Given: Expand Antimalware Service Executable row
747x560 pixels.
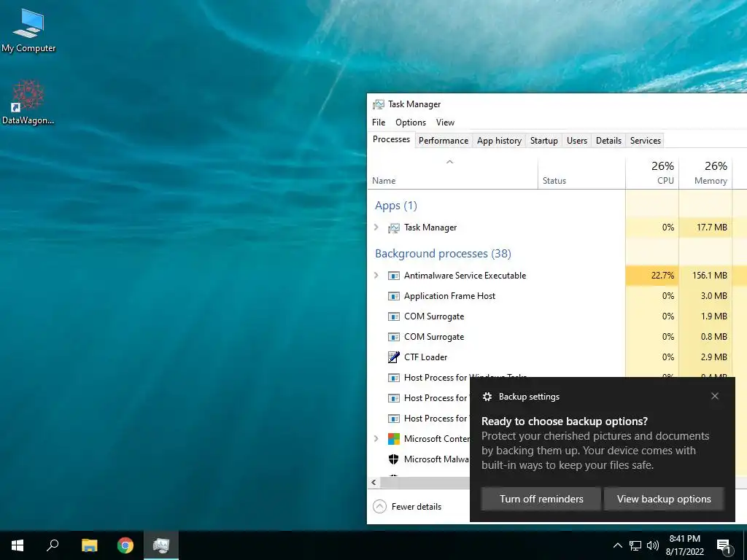Looking at the screenshot, I should 376,275.
